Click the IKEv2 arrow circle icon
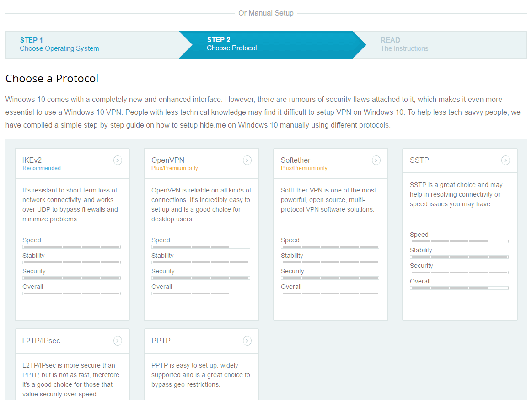Image resolution: width=532 pixels, height=400 pixels. click(118, 160)
